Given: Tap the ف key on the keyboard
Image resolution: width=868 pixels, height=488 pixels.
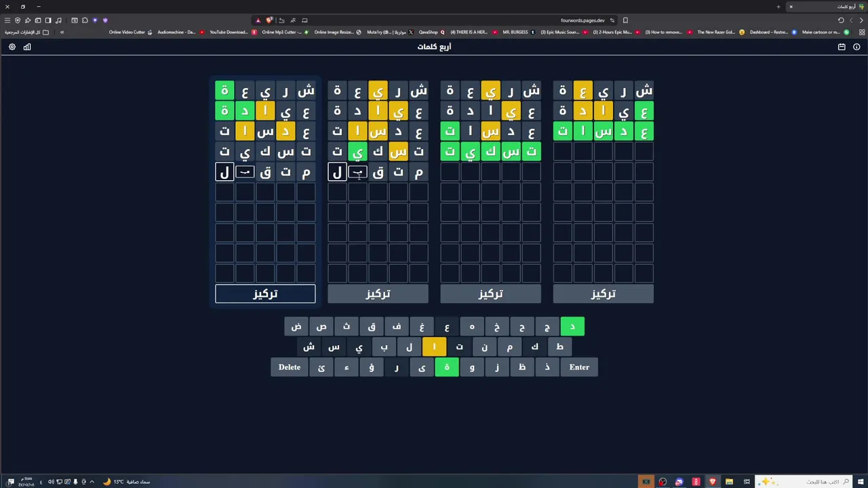Looking at the screenshot, I should [x=397, y=327].
